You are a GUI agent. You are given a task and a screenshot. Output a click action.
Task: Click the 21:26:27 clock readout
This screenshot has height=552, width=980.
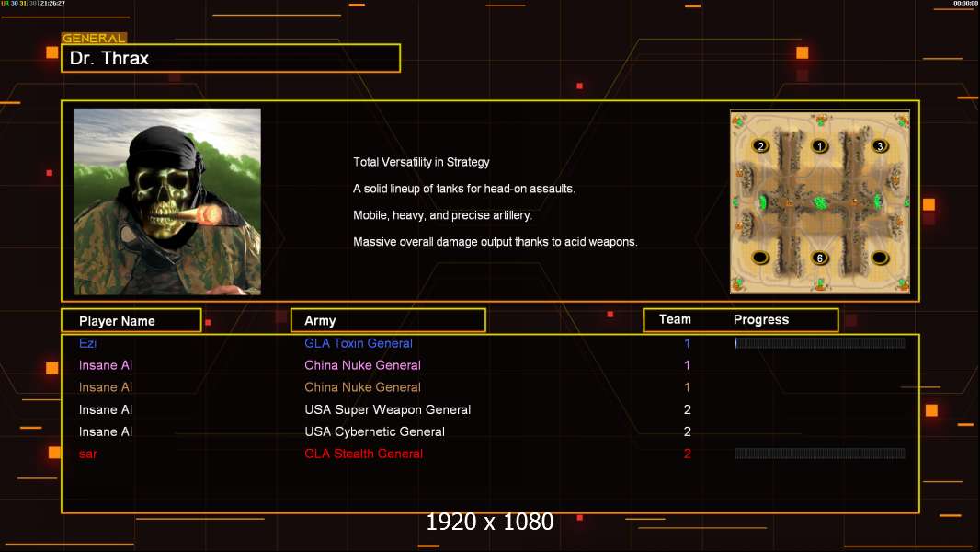[x=52, y=3]
